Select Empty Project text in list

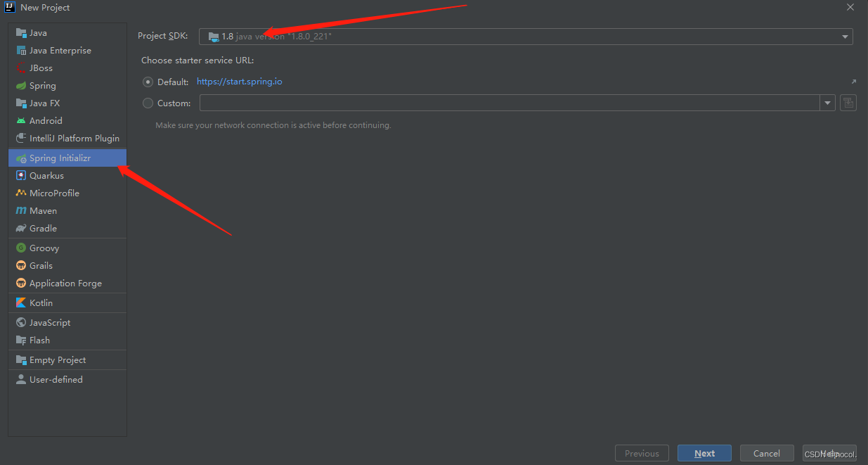[58, 360]
